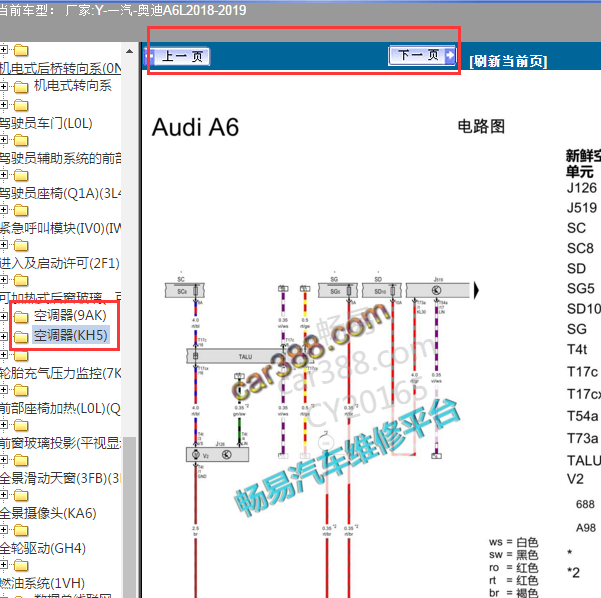Image resolution: width=601 pixels, height=598 pixels.
Task: Click folder icon above 全轮驱动(GH4)
Action: (x=21, y=530)
